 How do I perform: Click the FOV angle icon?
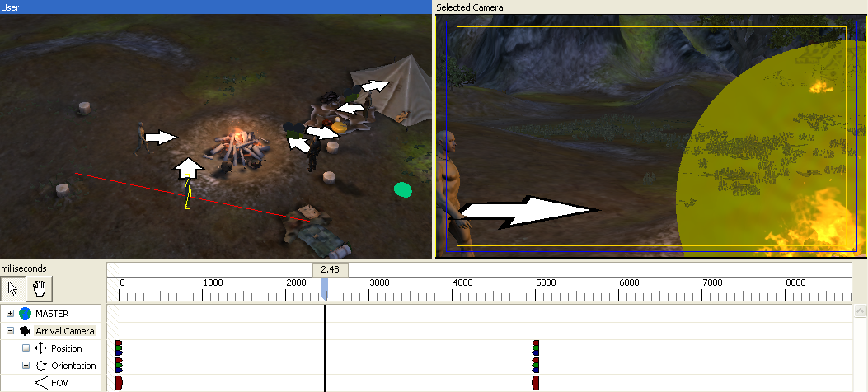click(x=40, y=383)
